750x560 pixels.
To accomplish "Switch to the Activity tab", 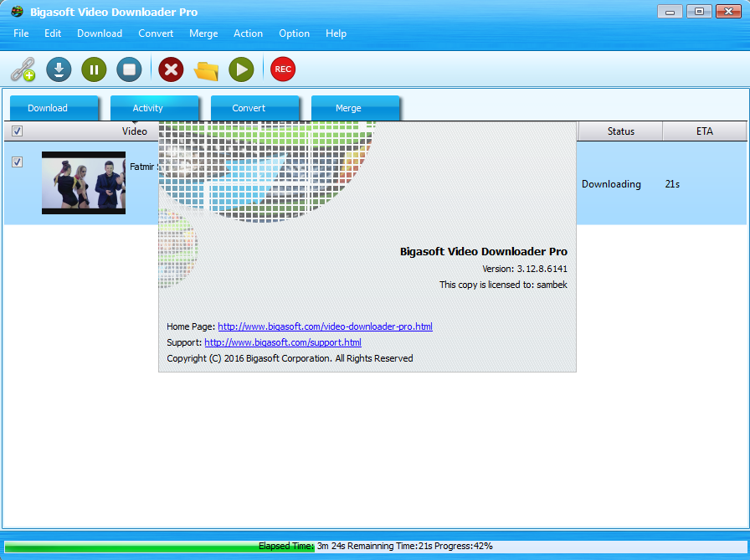I will [155, 108].
